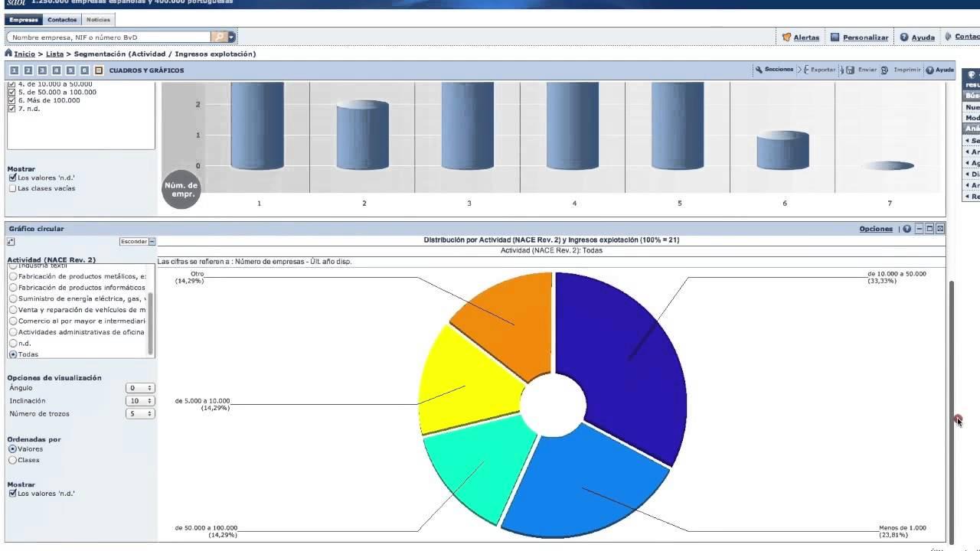Click the help icon beside Opciones

point(906,229)
